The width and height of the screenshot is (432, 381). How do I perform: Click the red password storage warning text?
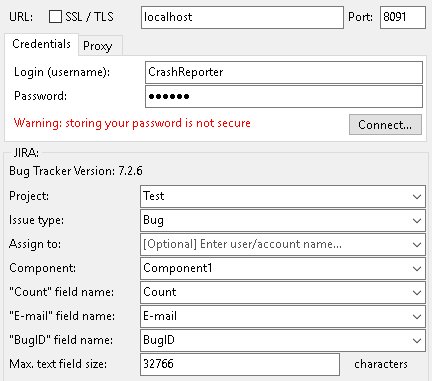coord(132,123)
